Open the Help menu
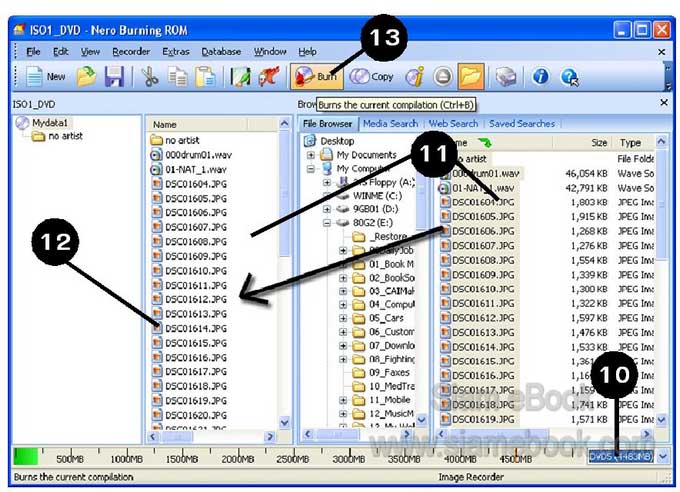Viewport: 680px width, 492px height. tap(307, 52)
